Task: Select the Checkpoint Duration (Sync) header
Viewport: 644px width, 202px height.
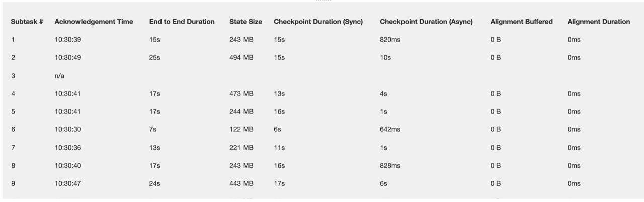Action: click(x=318, y=22)
